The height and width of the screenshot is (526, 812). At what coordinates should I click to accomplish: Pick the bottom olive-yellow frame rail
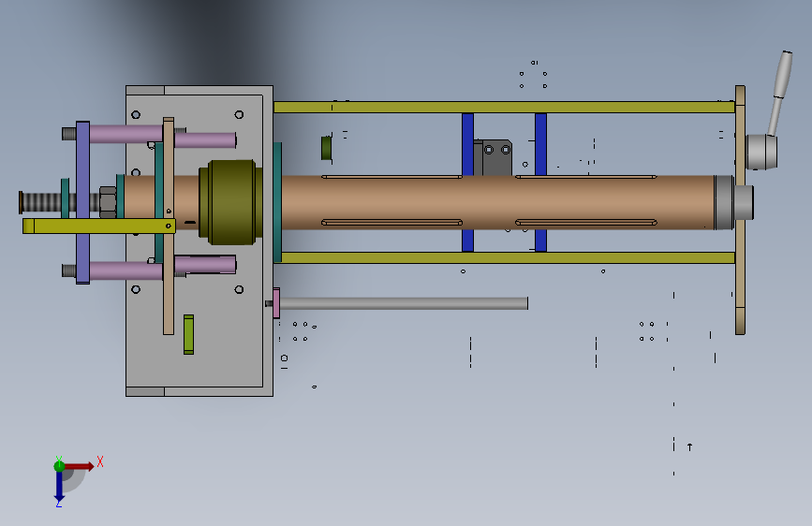point(508,257)
